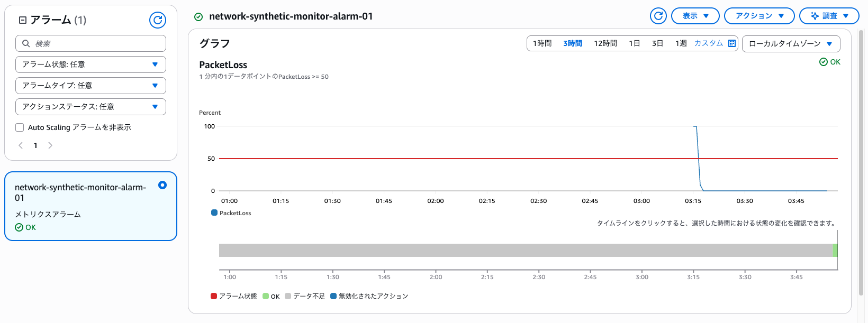Click the timeline hint text タイムラインをクリックすると
Image resolution: width=868 pixels, height=323 pixels.
coord(717,223)
